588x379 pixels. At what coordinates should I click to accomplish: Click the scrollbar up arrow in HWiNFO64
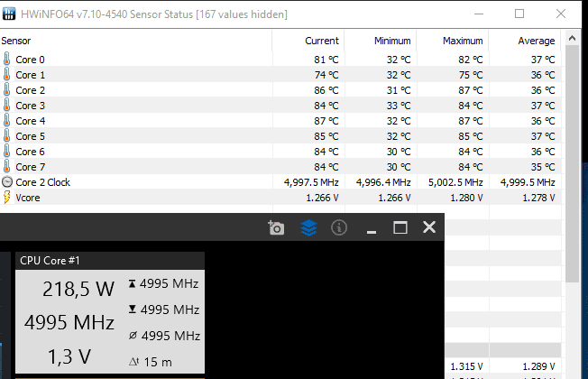(x=572, y=38)
